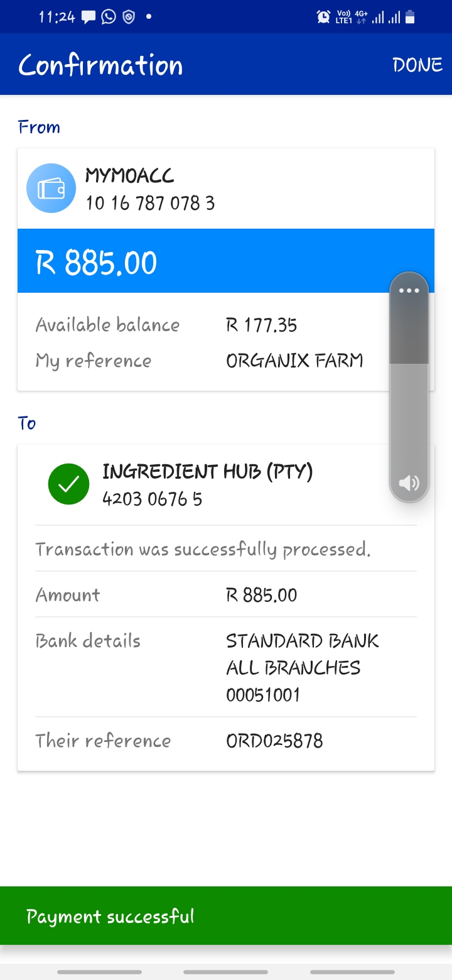Tap the shield notification icon
This screenshot has height=980, width=452.
(129, 17)
